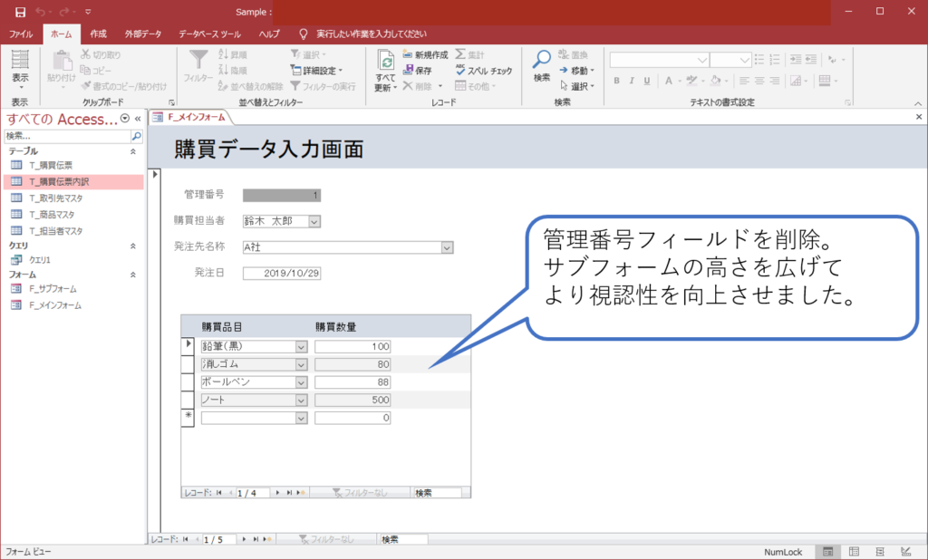Toggle bold formatting with the B icon
Image resolution: width=928 pixels, height=560 pixels.
pyautogui.click(x=616, y=80)
